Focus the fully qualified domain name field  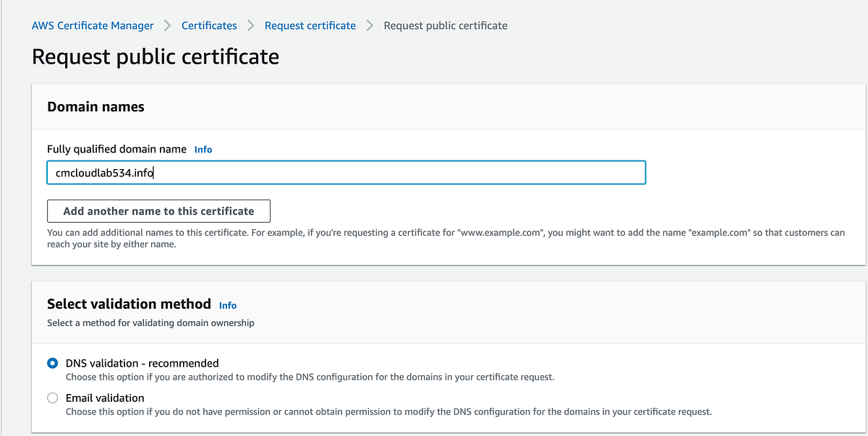(x=346, y=172)
